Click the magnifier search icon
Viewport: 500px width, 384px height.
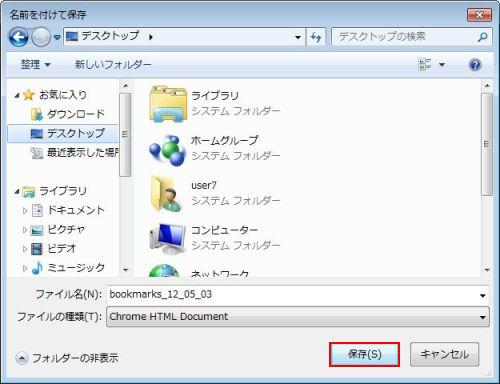point(482,37)
